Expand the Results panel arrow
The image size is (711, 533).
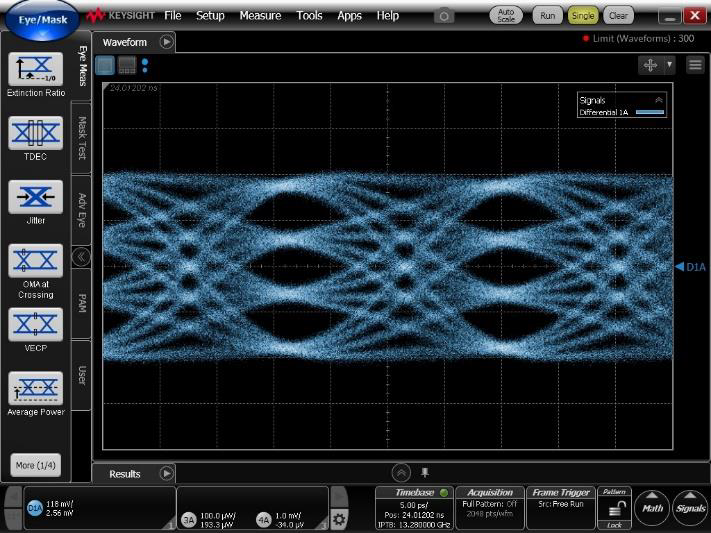pyautogui.click(x=167, y=473)
